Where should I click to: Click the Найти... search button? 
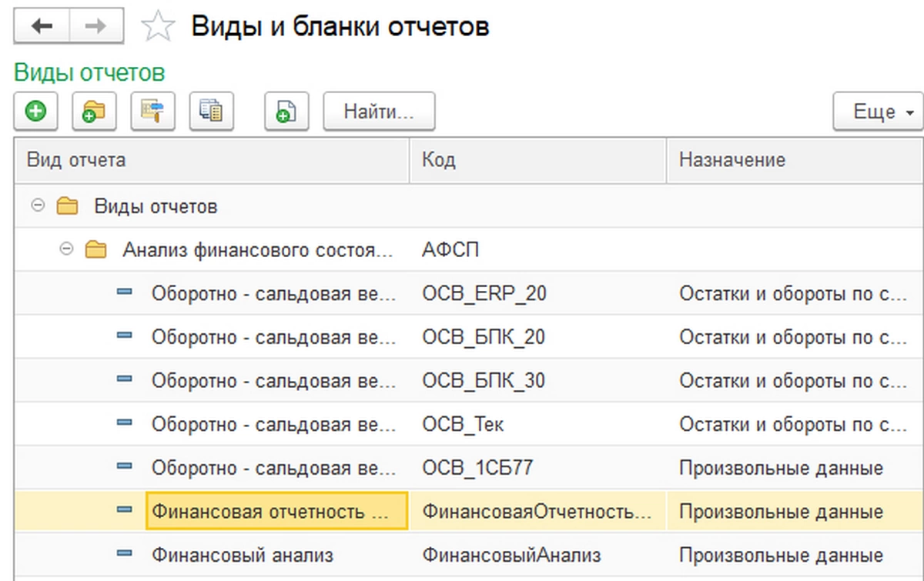click(379, 112)
